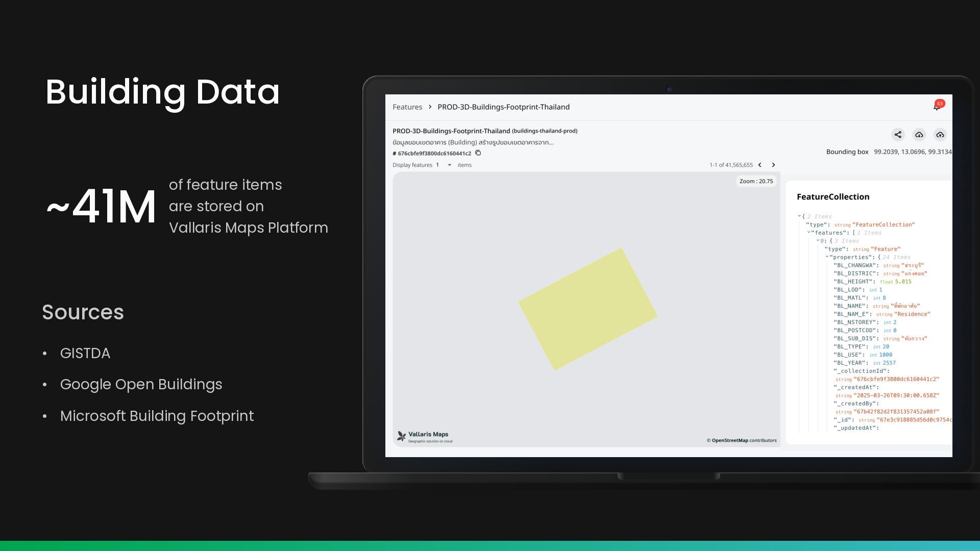Screen dimensions: 980x551
Task: Collapse the root JSON object
Action: [799, 216]
